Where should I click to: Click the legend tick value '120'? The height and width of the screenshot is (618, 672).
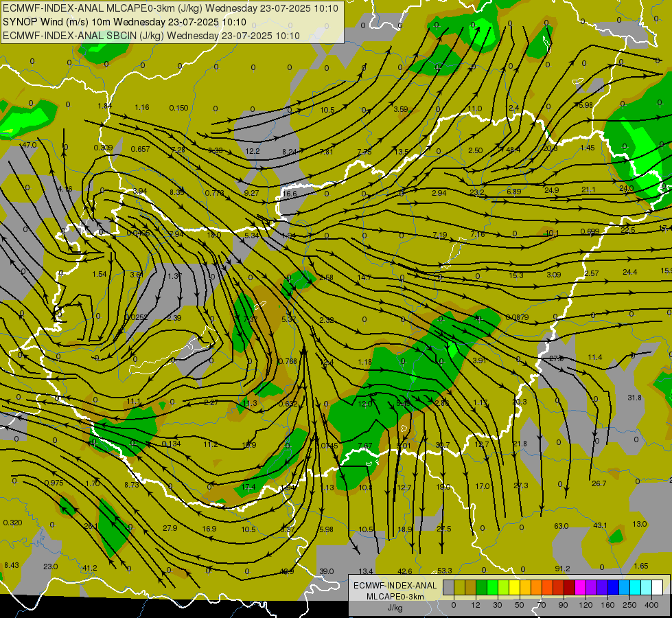[x=586, y=605]
